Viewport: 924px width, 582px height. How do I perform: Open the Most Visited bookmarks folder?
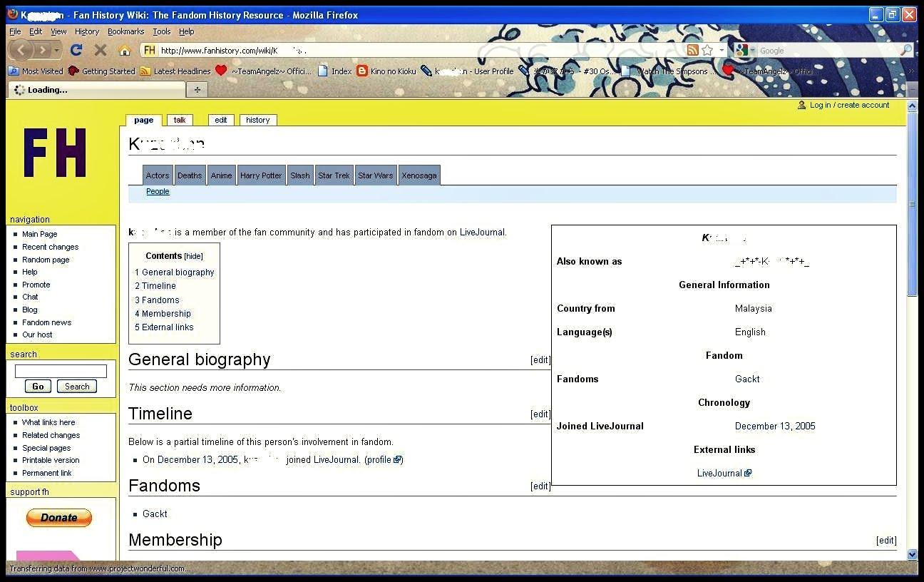(x=36, y=71)
